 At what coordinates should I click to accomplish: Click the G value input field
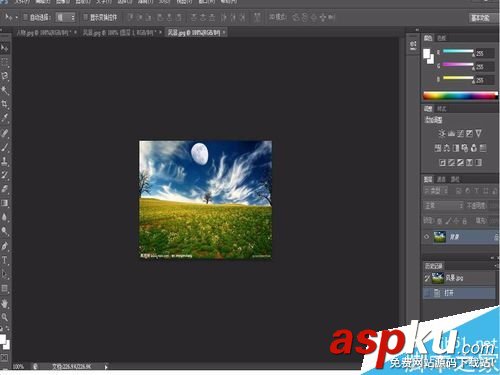point(484,67)
